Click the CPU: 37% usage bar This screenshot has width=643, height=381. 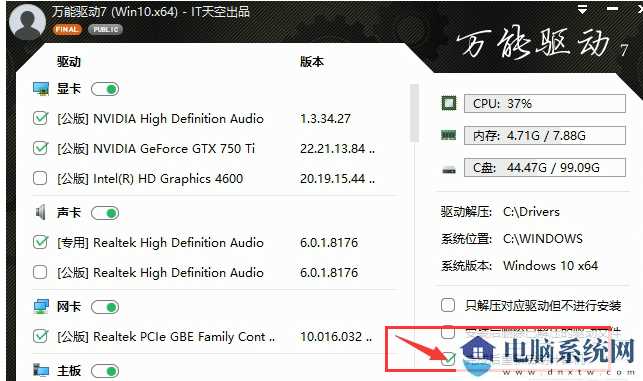[x=545, y=103]
